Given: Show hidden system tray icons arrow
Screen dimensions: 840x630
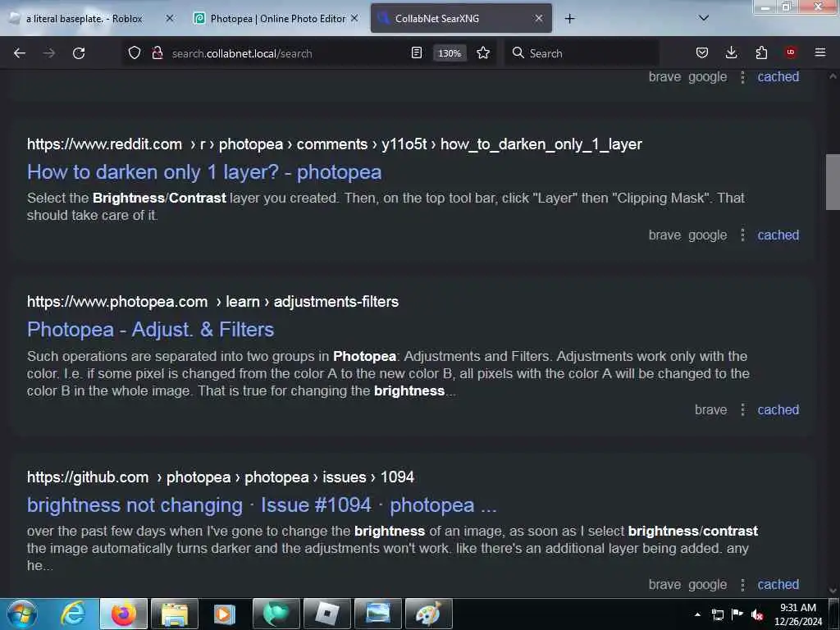Looking at the screenshot, I should [x=697, y=614].
